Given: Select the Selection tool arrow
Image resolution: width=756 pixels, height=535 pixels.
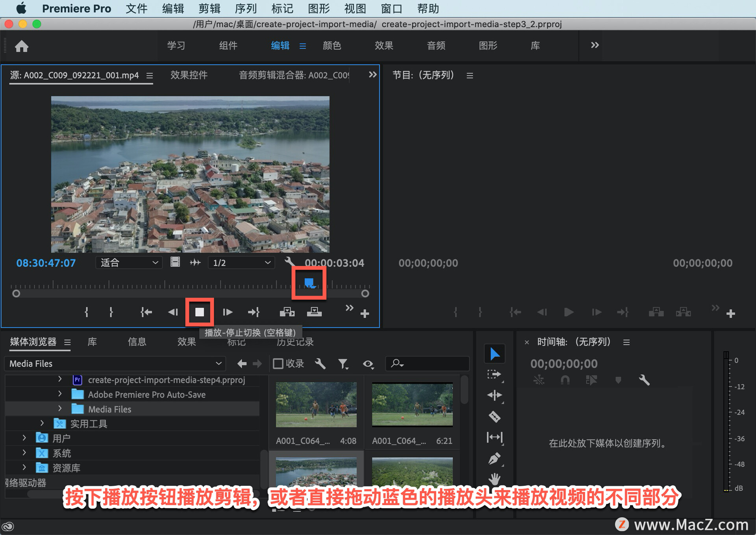Looking at the screenshot, I should (495, 354).
